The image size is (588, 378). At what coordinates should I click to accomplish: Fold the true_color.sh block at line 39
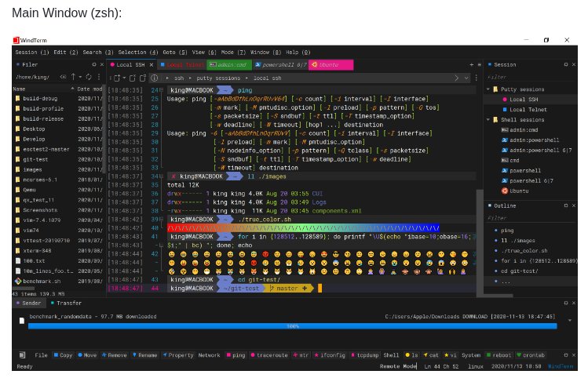[x=162, y=220]
